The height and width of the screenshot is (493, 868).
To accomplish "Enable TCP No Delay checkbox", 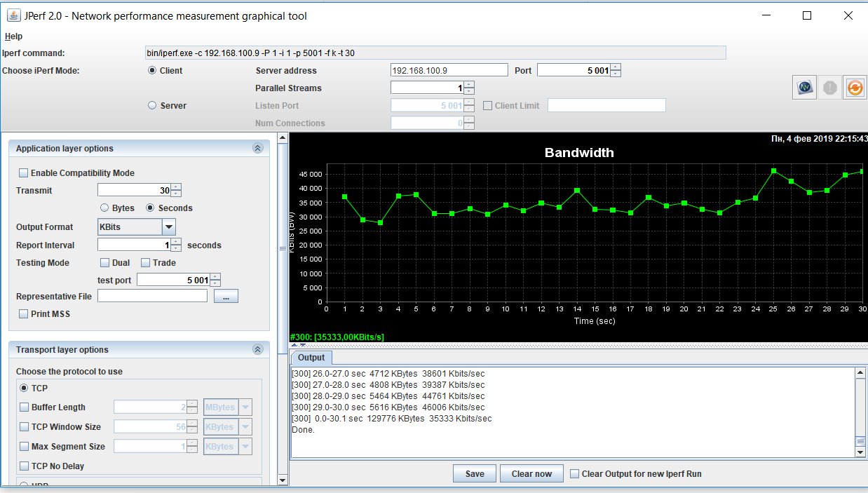I will [25, 466].
